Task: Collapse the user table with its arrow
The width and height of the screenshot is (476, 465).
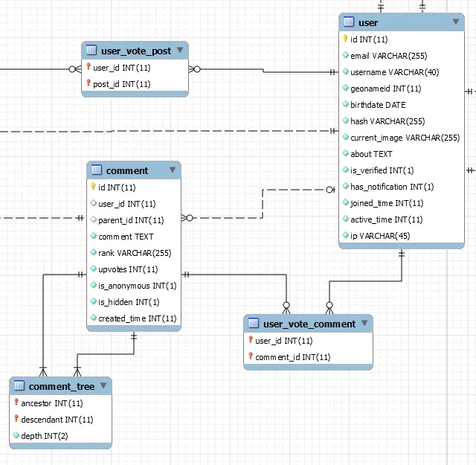Action: point(456,22)
